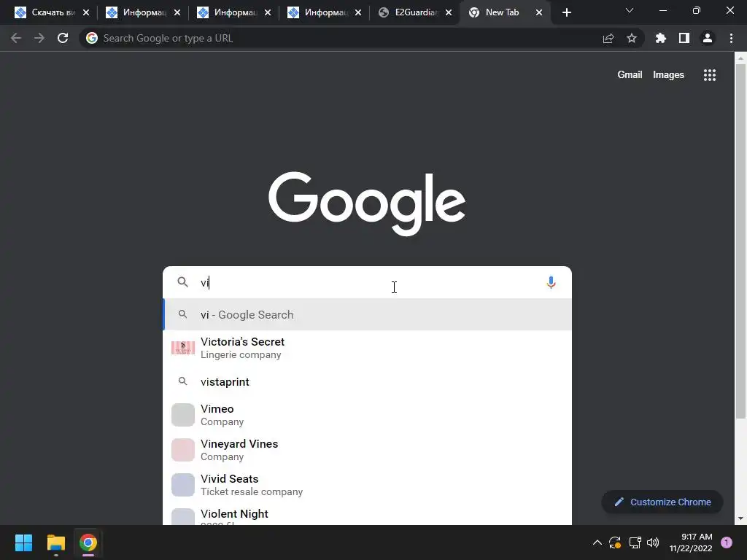This screenshot has width=747, height=560.
Task: Start voice search with the microphone
Action: [551, 282]
